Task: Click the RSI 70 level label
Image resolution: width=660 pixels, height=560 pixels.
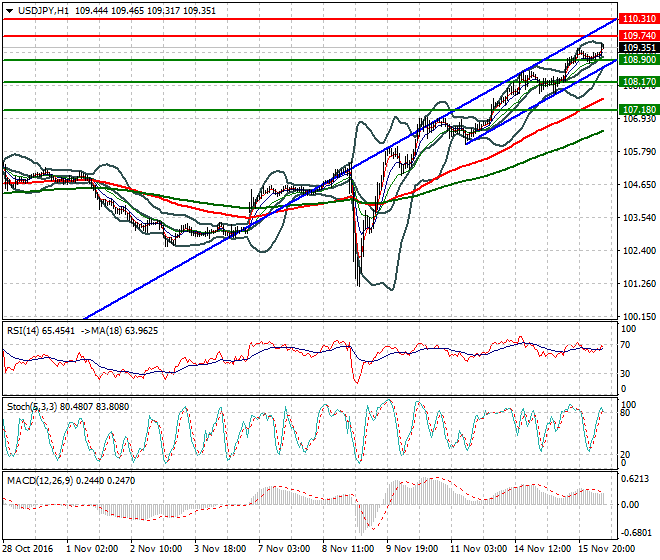Action: click(625, 345)
